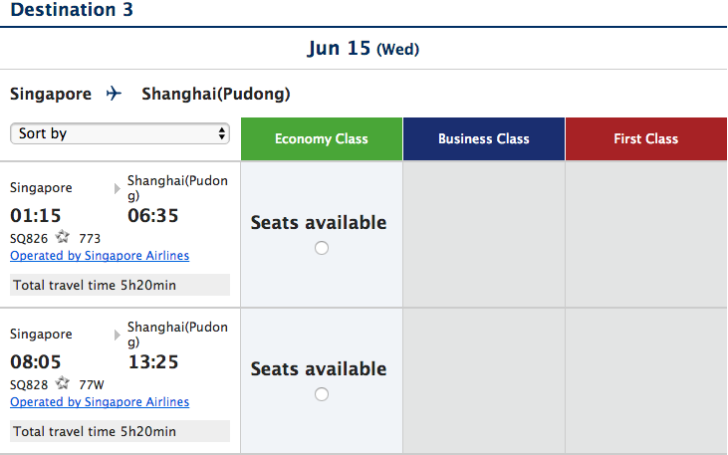Click the Business Class column header
Screen dimensions: 728x455
[484, 139]
